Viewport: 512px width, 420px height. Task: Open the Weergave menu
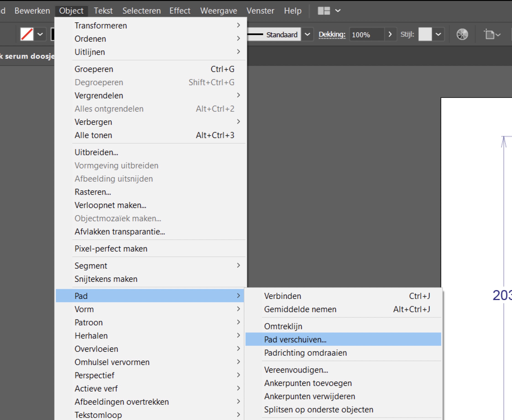pos(219,11)
